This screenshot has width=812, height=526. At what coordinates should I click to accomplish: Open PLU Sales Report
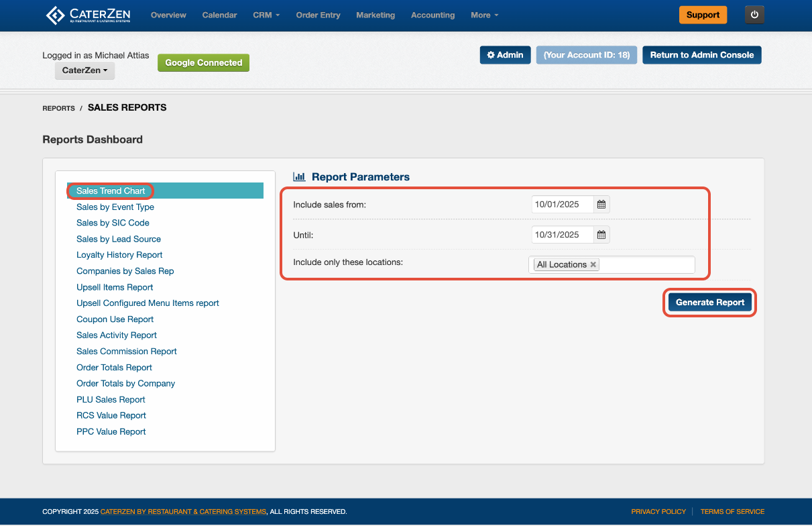coord(111,400)
